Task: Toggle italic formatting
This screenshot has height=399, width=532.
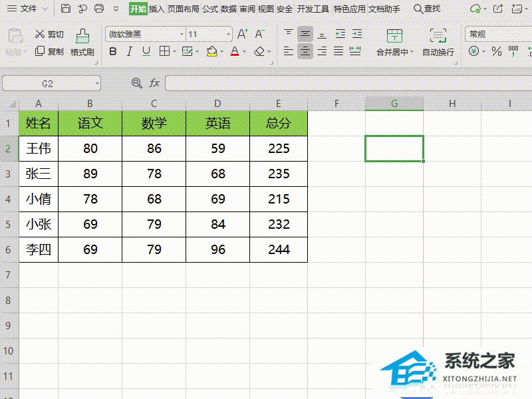Action: (x=128, y=51)
